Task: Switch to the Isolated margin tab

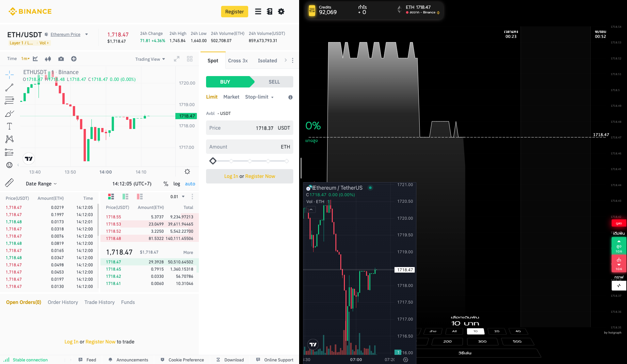Action: (x=267, y=61)
